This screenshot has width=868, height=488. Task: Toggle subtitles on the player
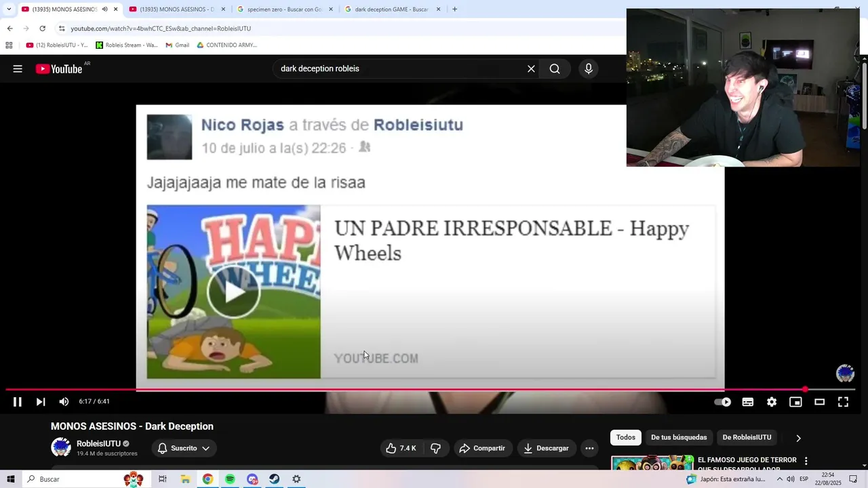coord(748,402)
